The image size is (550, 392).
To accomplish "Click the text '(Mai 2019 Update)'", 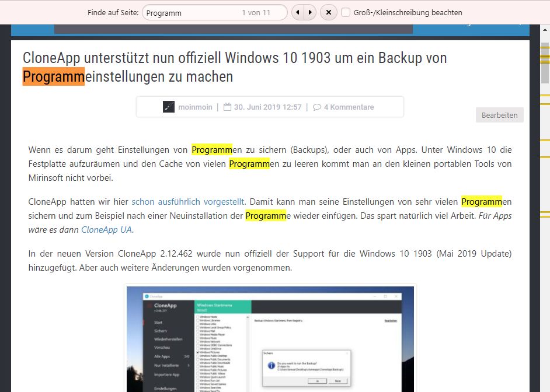I will point(474,254).
